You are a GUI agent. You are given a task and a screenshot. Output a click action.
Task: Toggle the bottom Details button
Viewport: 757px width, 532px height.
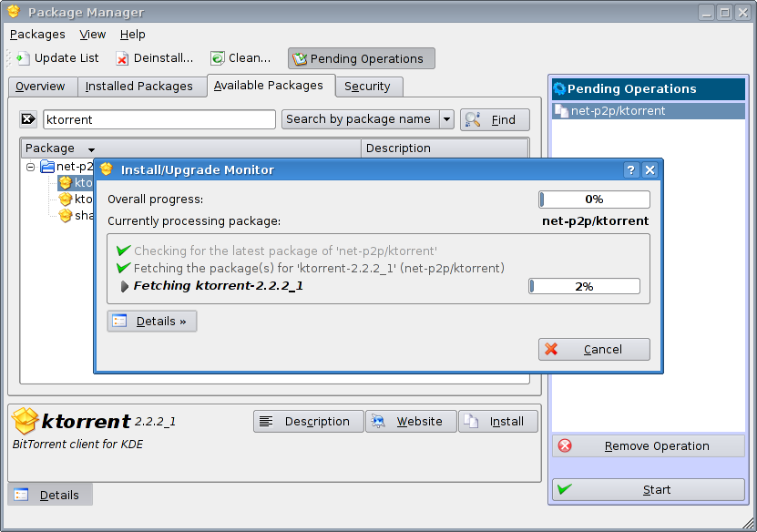[x=50, y=495]
